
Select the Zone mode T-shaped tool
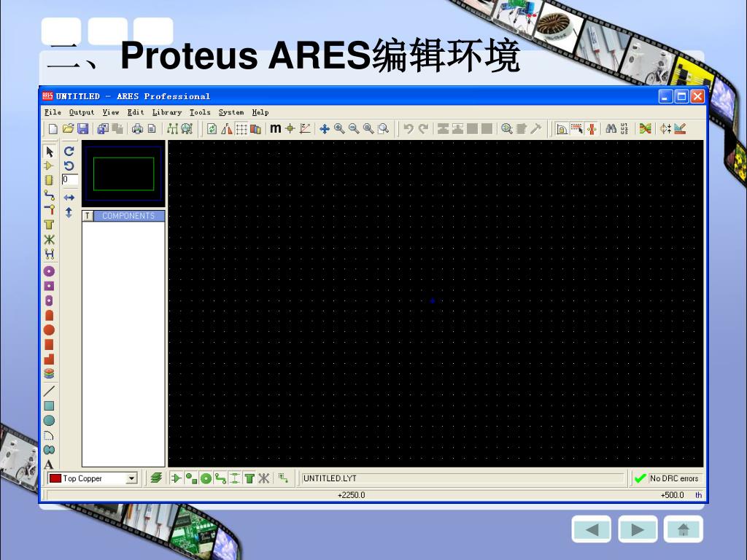[x=49, y=225]
